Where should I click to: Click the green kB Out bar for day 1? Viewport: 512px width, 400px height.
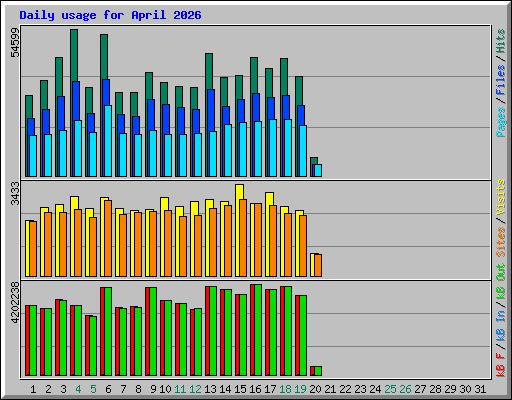[33, 340]
